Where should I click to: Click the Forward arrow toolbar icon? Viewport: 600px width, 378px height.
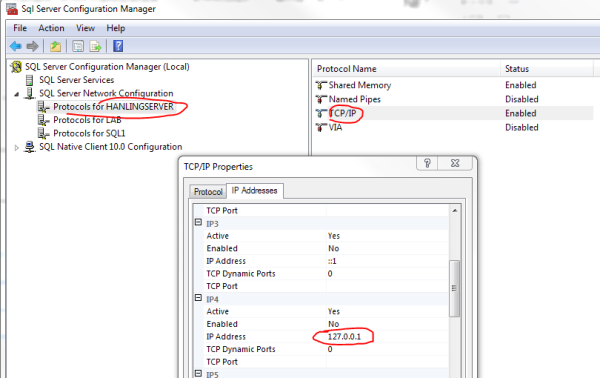coord(33,46)
